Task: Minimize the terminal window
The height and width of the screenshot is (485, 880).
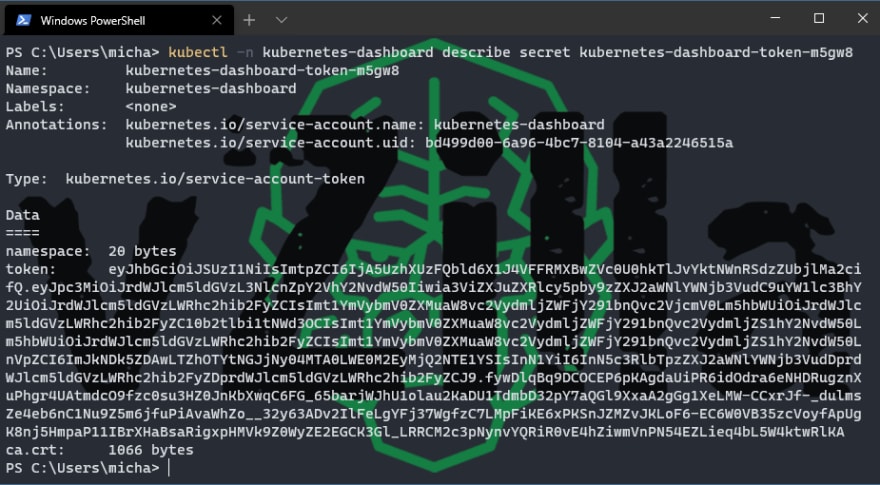Action: coord(776,18)
